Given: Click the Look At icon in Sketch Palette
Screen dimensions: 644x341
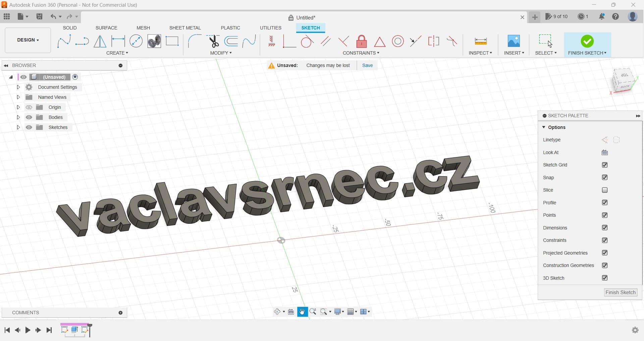Looking at the screenshot, I should pyautogui.click(x=605, y=152).
